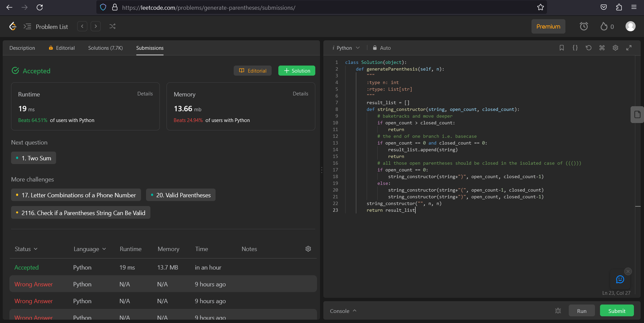The height and width of the screenshot is (323, 644).
Task: Reset code to default template
Action: click(588, 48)
